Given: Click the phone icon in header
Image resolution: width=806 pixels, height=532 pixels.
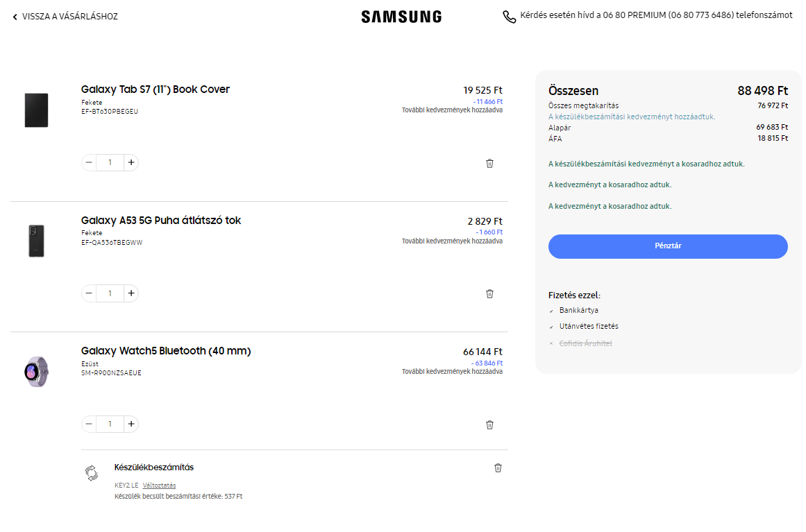Looking at the screenshot, I should pyautogui.click(x=510, y=17).
